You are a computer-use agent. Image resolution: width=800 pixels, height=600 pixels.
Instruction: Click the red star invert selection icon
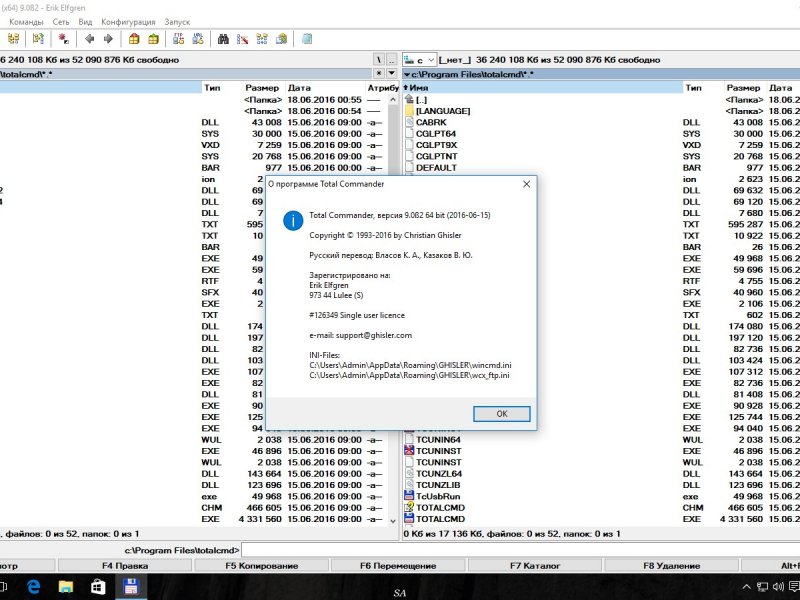(x=63, y=39)
